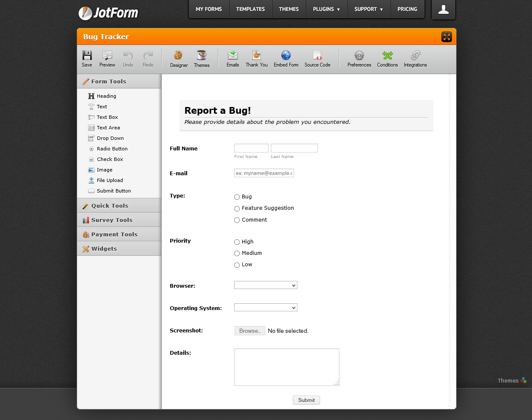The height and width of the screenshot is (420, 532).
Task: Choose High priority radio button
Action: (x=237, y=242)
